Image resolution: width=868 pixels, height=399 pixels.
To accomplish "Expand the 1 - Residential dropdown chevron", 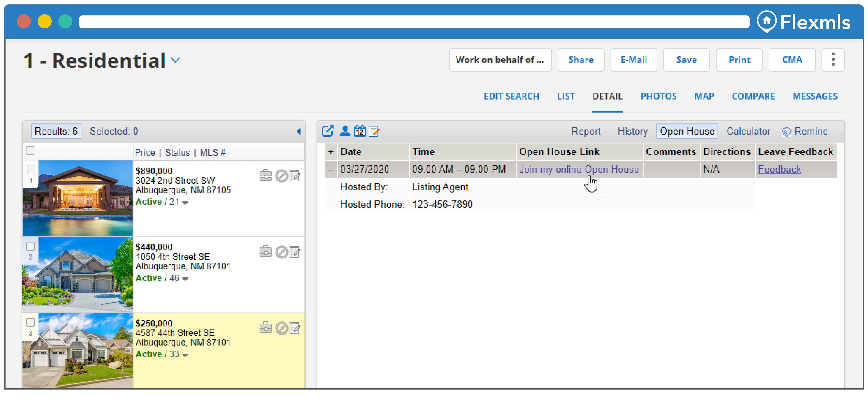I will 175,60.
